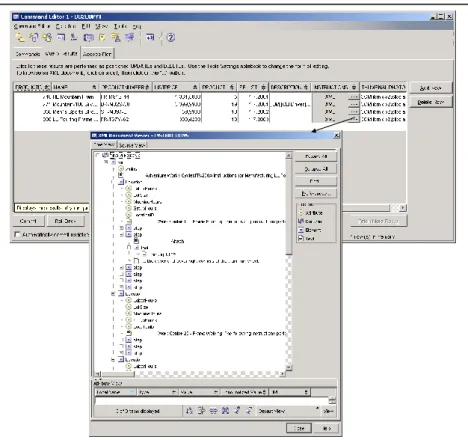Open the Help menu in Command Editor
The width and height of the screenshot is (468, 440).
click(x=137, y=26)
